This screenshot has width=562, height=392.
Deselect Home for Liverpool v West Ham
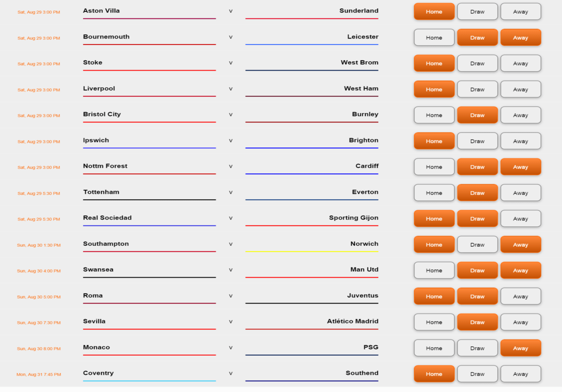click(434, 89)
